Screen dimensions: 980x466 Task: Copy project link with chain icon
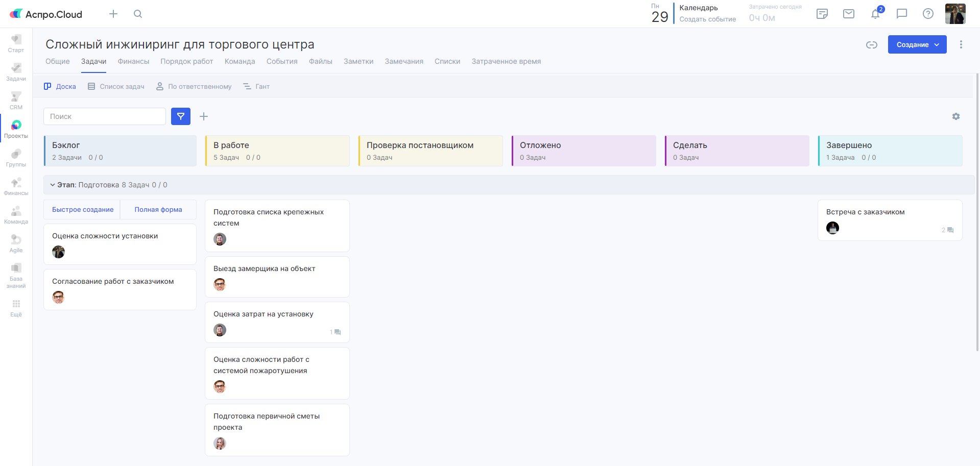(x=872, y=45)
